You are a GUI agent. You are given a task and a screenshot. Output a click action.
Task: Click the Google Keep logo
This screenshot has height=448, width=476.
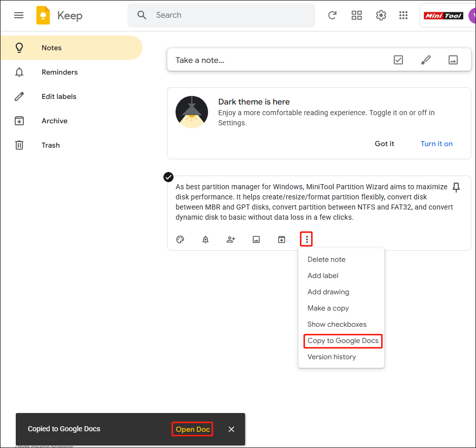tap(43, 15)
